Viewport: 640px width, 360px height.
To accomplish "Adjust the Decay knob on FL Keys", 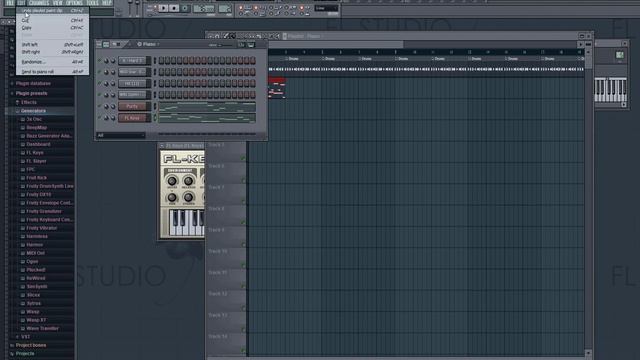I will point(172,181).
